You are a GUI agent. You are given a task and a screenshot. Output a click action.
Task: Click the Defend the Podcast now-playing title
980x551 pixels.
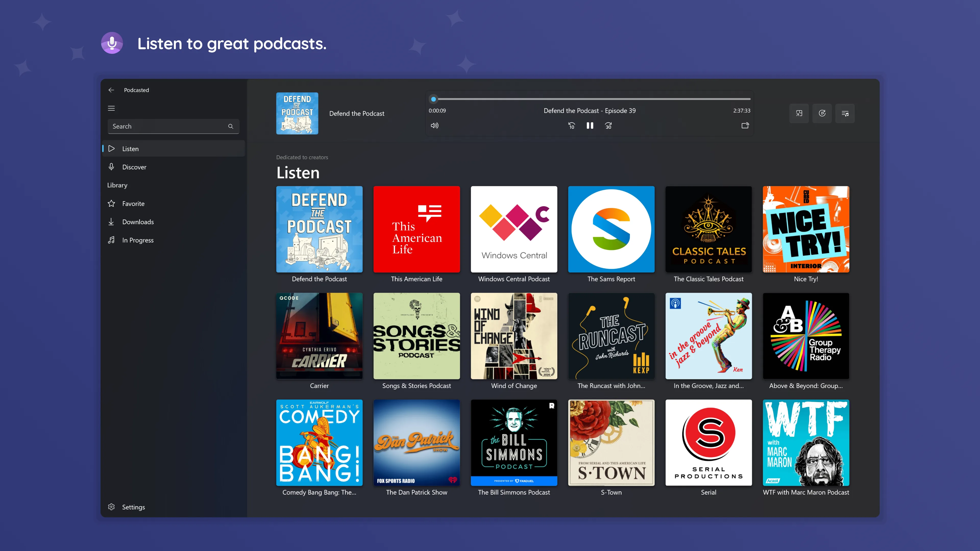[357, 114]
